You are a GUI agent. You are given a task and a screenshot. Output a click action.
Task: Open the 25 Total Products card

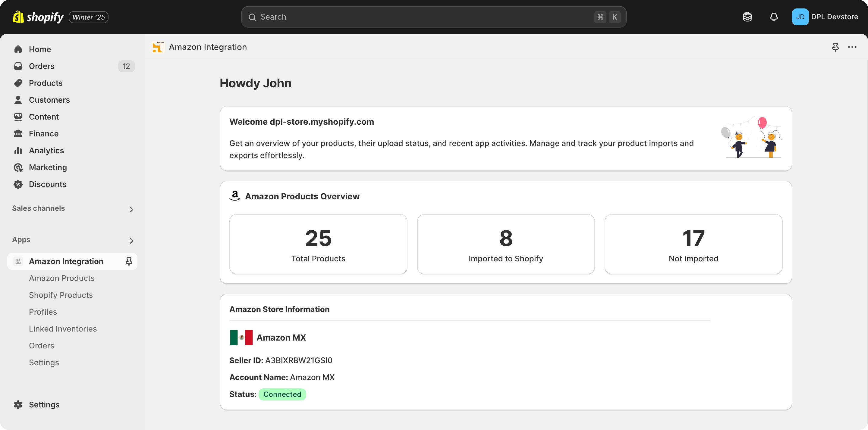point(318,244)
